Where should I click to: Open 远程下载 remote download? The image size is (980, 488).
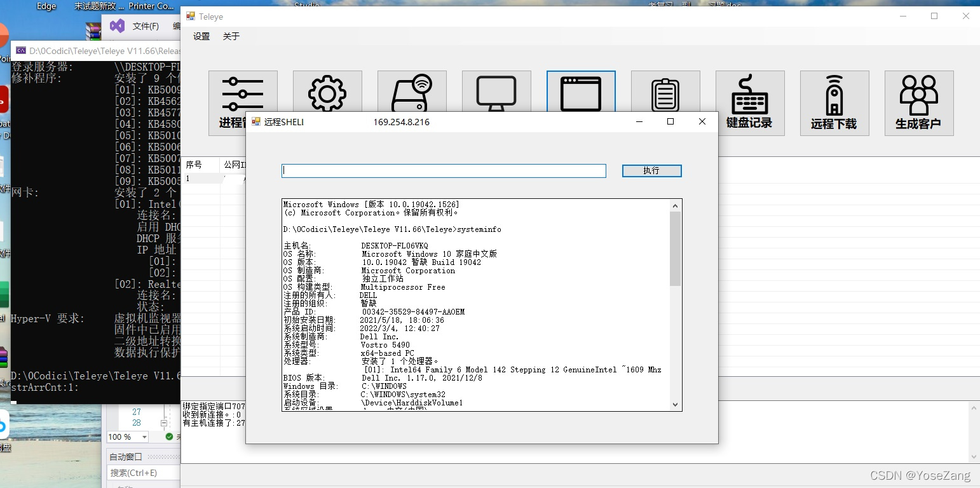[x=834, y=103]
